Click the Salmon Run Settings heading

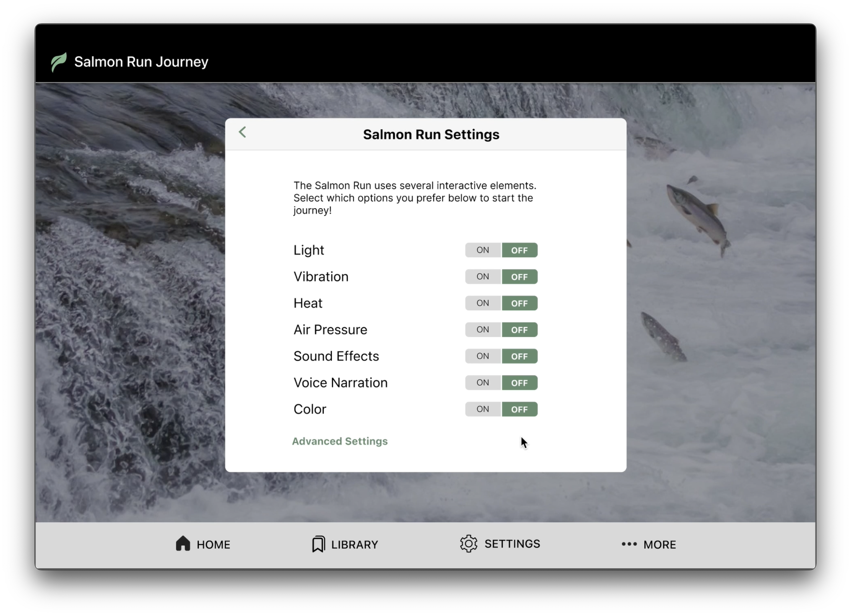point(431,134)
